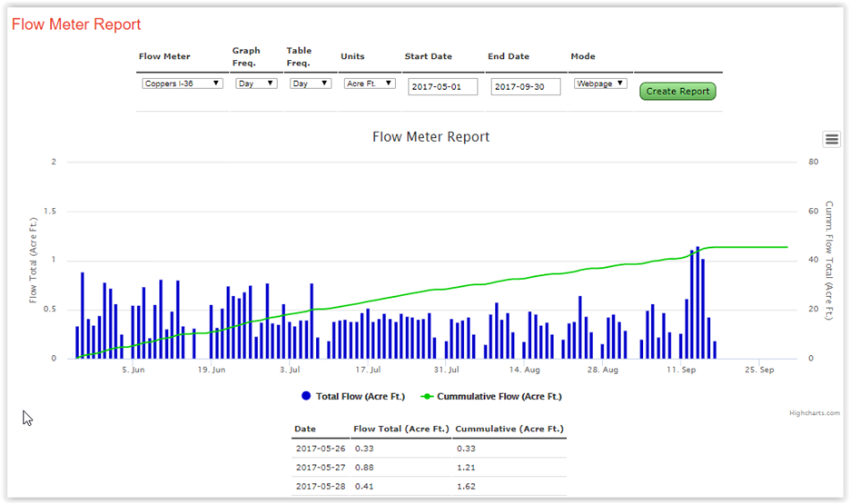Image resolution: width=850 pixels, height=504 pixels.
Task: Toggle Cummulative Flow series in chart legend
Action: 491,396
